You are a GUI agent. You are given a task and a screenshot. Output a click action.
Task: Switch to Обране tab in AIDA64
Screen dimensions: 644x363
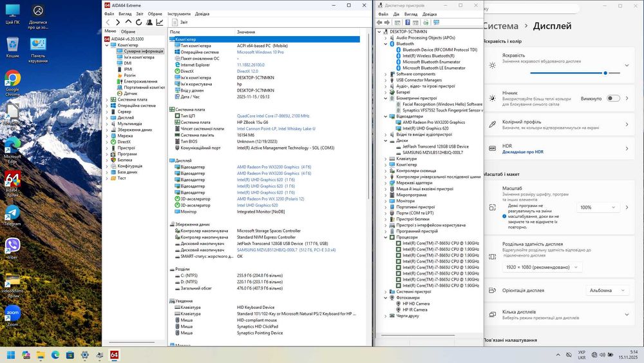(128, 31)
